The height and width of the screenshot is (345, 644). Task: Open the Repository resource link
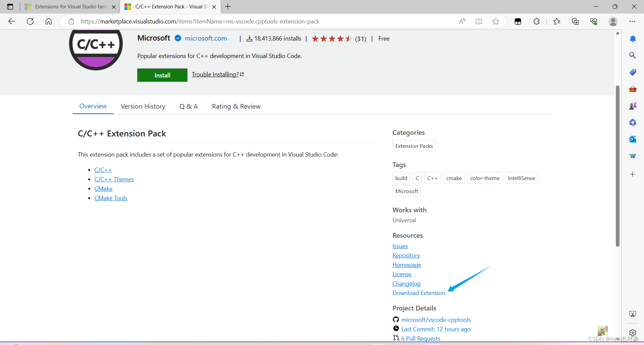pos(406,255)
